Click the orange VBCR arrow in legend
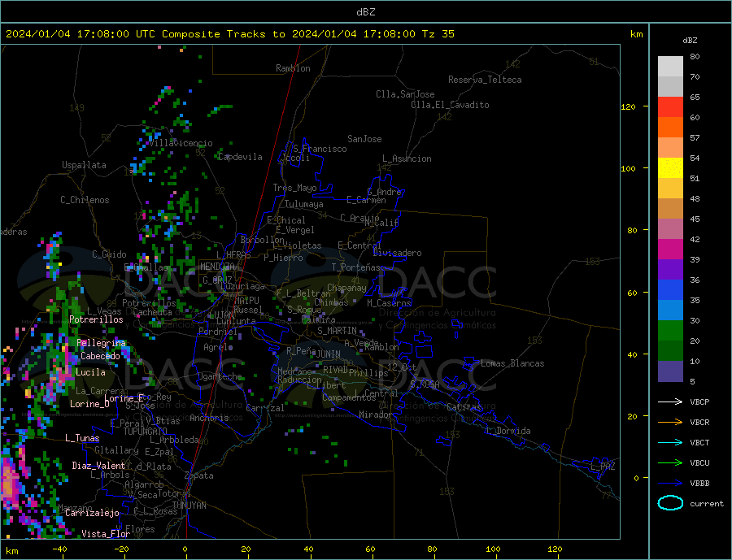This screenshot has height=560, width=732. [x=670, y=423]
